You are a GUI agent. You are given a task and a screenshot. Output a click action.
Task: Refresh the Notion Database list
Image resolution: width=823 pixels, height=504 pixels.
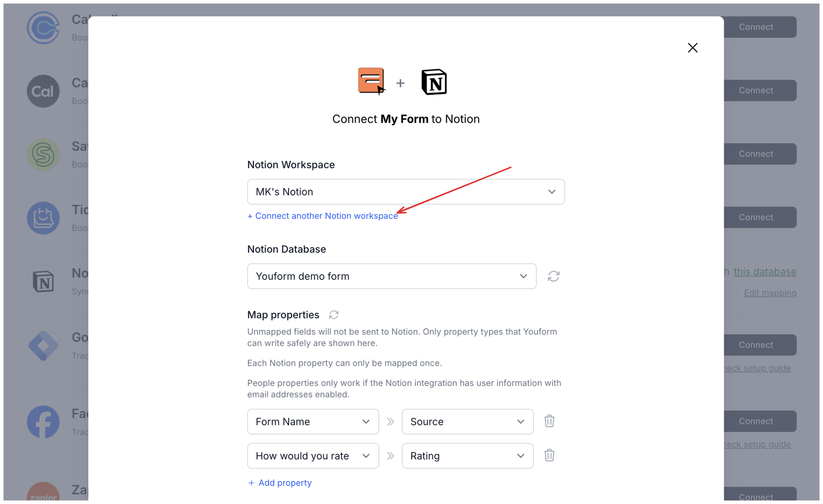[553, 276]
